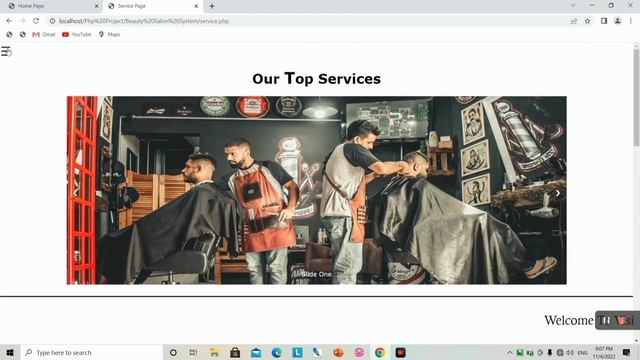Open the tab search dropdown
This screenshot has height=360, width=640.
[573, 6]
